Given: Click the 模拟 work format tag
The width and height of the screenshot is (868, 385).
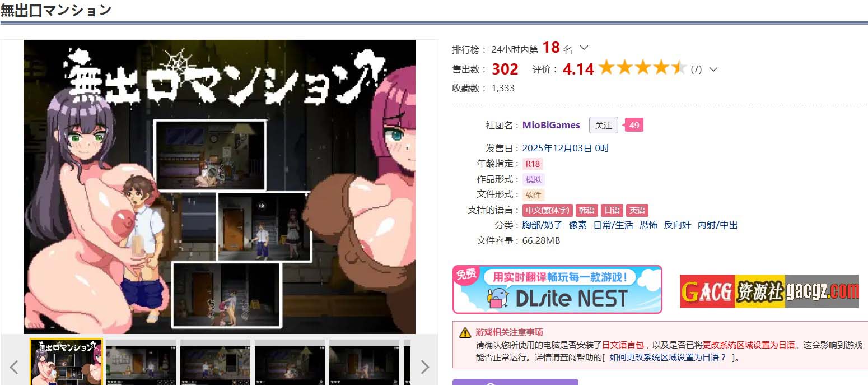Looking at the screenshot, I should point(533,179).
